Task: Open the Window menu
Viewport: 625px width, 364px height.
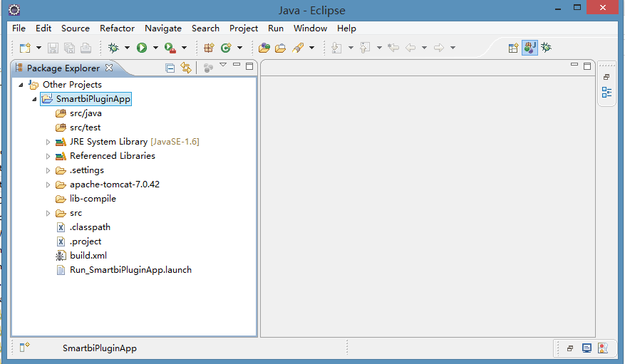Action: (310, 28)
